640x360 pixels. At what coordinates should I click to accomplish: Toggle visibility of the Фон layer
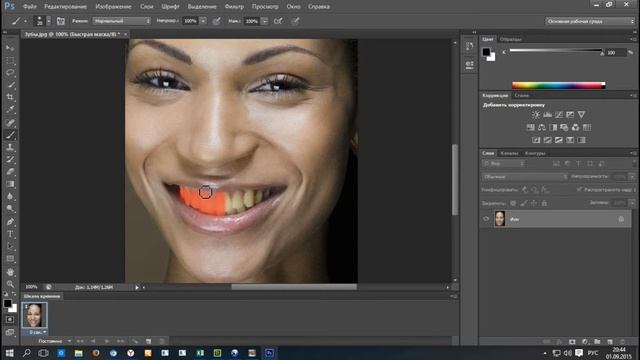tap(486, 219)
